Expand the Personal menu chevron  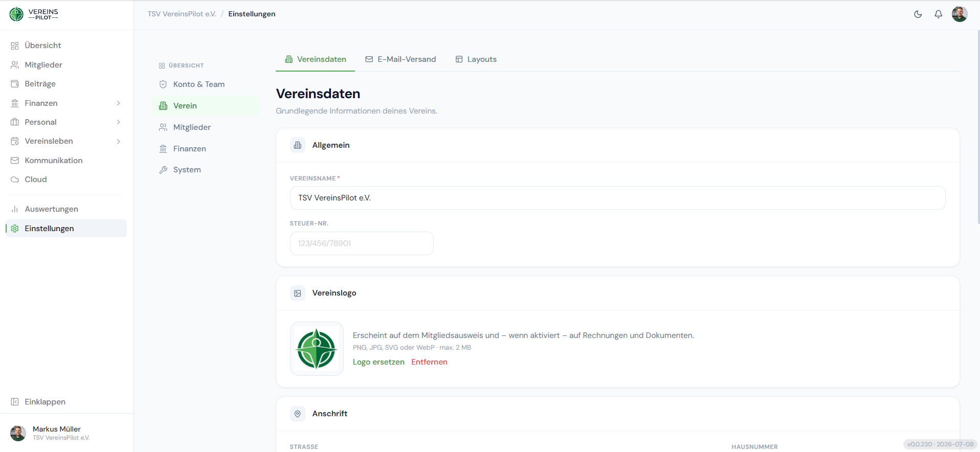click(x=119, y=122)
